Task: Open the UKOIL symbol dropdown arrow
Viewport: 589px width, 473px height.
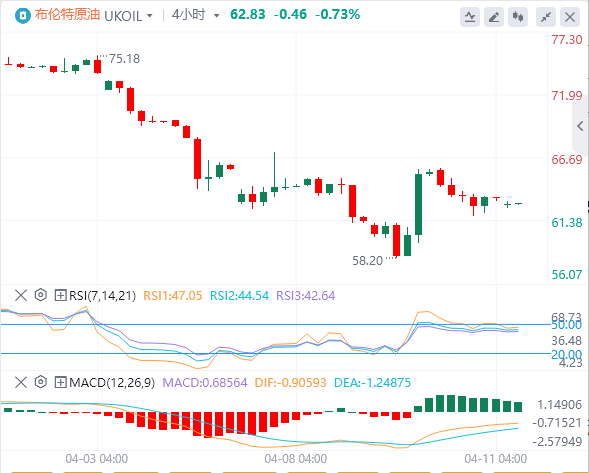Action: pyautogui.click(x=150, y=16)
